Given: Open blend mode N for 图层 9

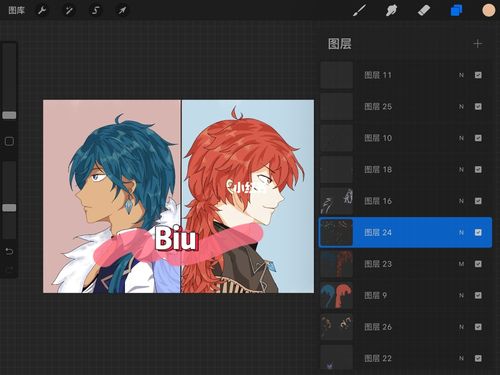Looking at the screenshot, I should coord(461,295).
